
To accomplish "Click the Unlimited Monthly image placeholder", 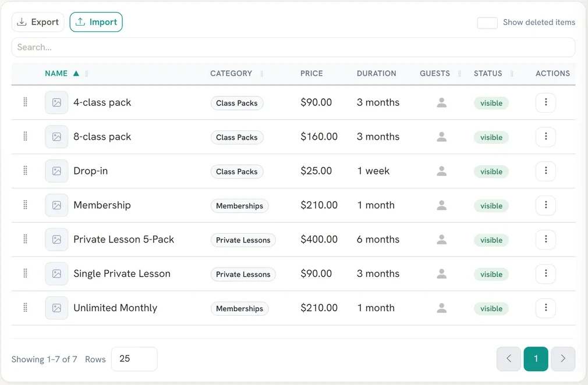I will click(x=56, y=308).
